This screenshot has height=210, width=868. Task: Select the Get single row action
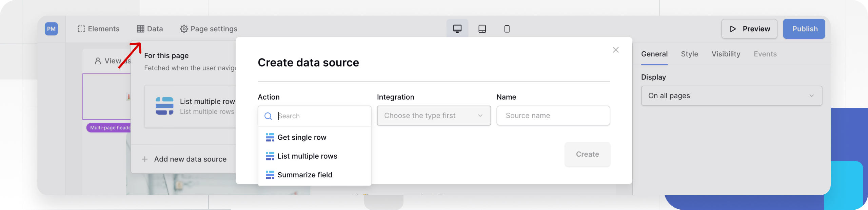(x=314, y=137)
